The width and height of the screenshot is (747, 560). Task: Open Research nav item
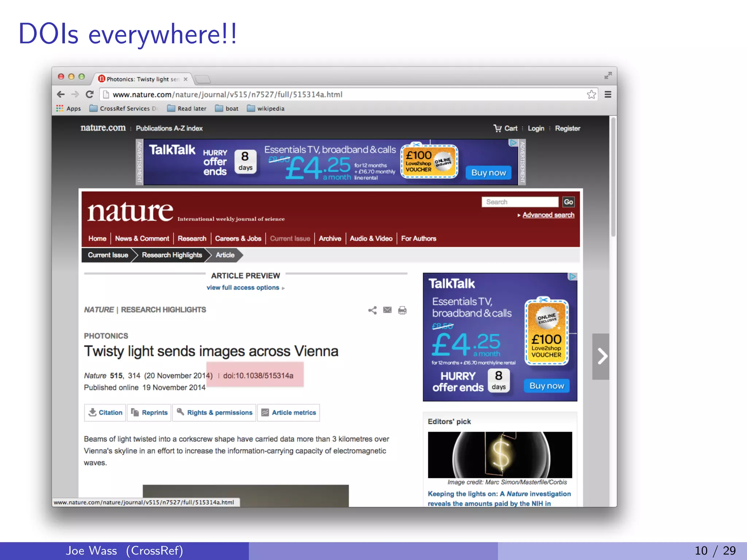pyautogui.click(x=192, y=238)
